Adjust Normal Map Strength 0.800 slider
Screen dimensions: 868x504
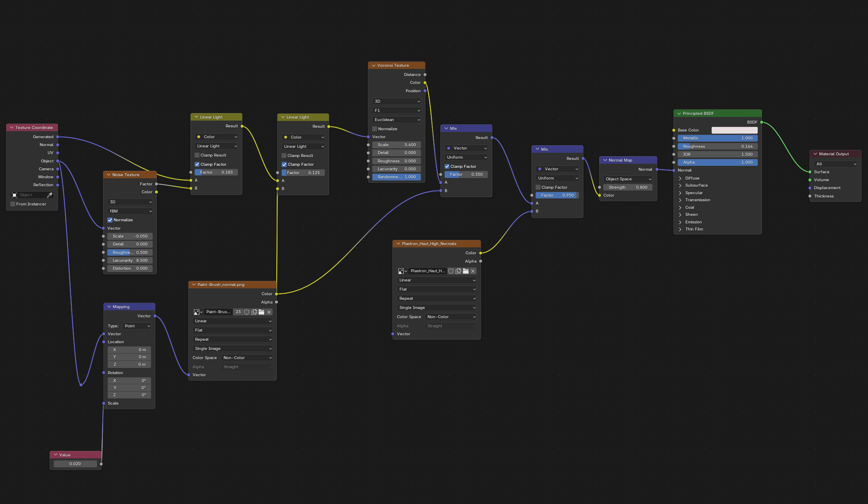coord(628,187)
